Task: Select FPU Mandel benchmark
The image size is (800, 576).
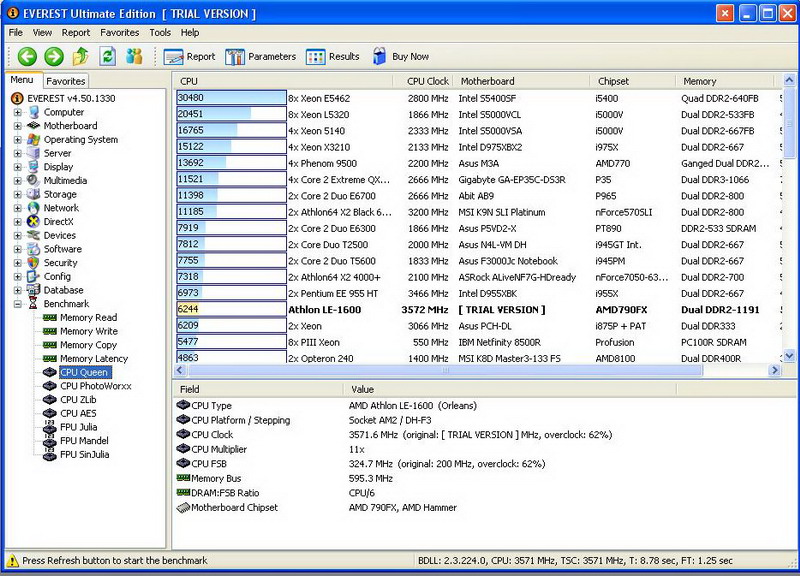Action: point(84,441)
